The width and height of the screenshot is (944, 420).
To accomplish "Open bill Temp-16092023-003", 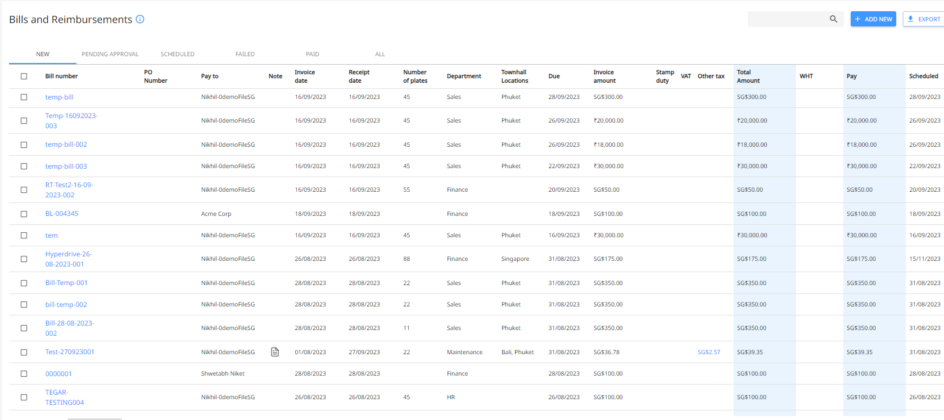I will pos(71,121).
